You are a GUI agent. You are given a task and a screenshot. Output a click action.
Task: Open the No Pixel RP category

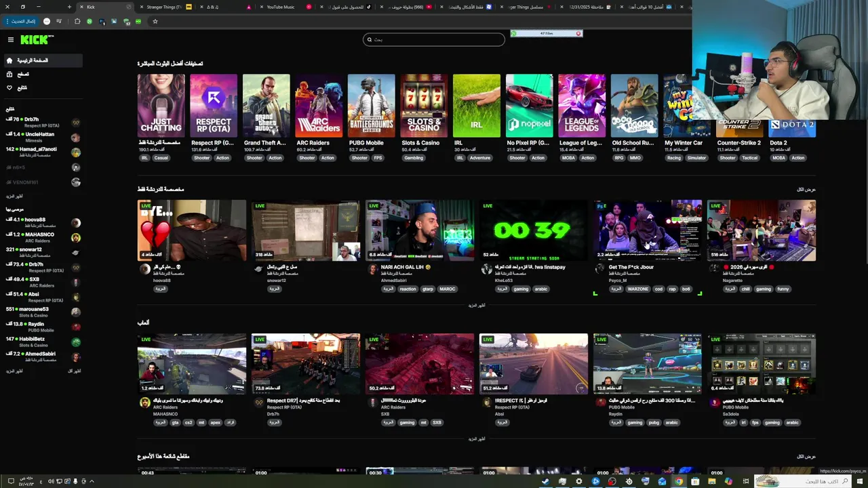[x=529, y=106]
